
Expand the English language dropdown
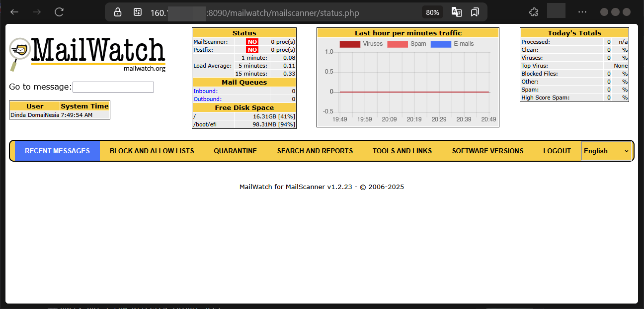(x=606, y=151)
